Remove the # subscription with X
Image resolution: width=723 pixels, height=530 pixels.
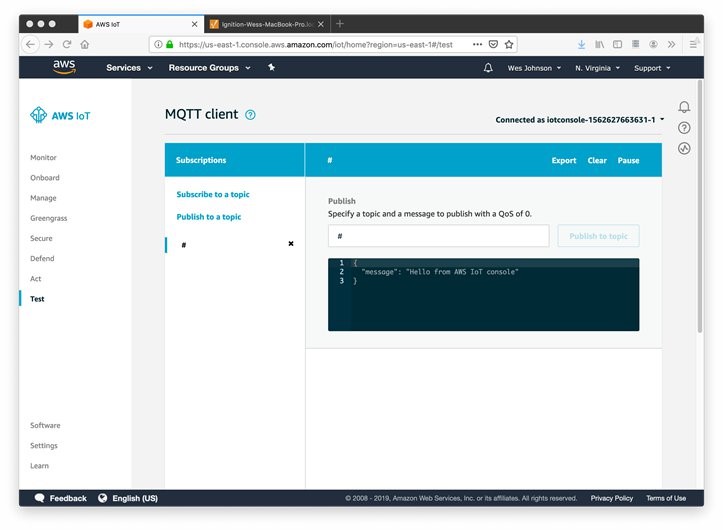[x=291, y=244]
